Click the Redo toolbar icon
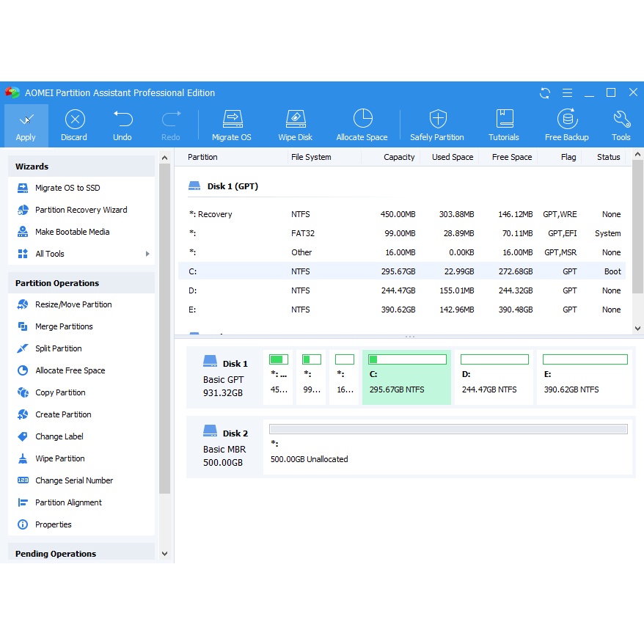644x644 pixels. coord(171,119)
